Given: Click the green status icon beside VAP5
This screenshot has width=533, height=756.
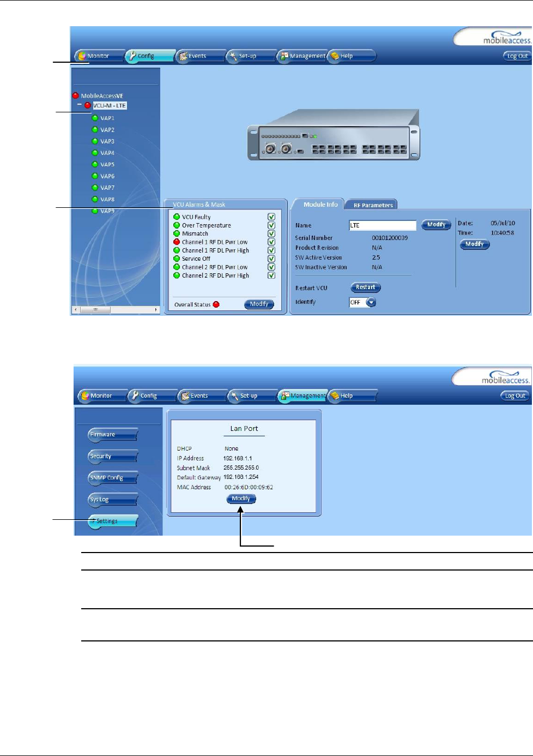Looking at the screenshot, I should click(95, 164).
